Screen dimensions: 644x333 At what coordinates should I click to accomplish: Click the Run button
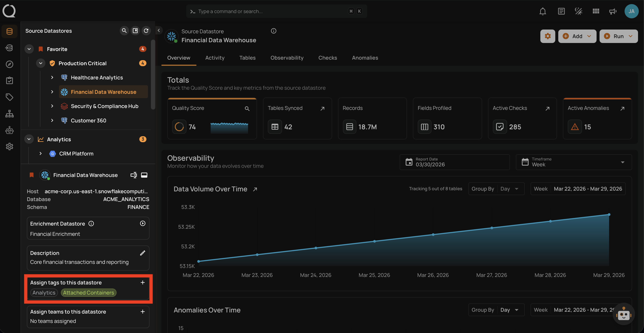[x=618, y=36]
